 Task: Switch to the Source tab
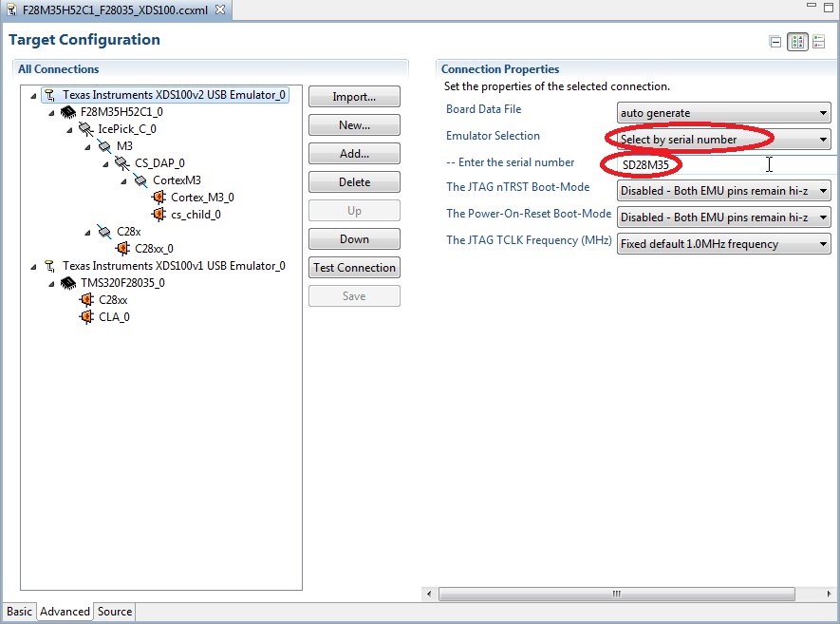[x=115, y=612]
